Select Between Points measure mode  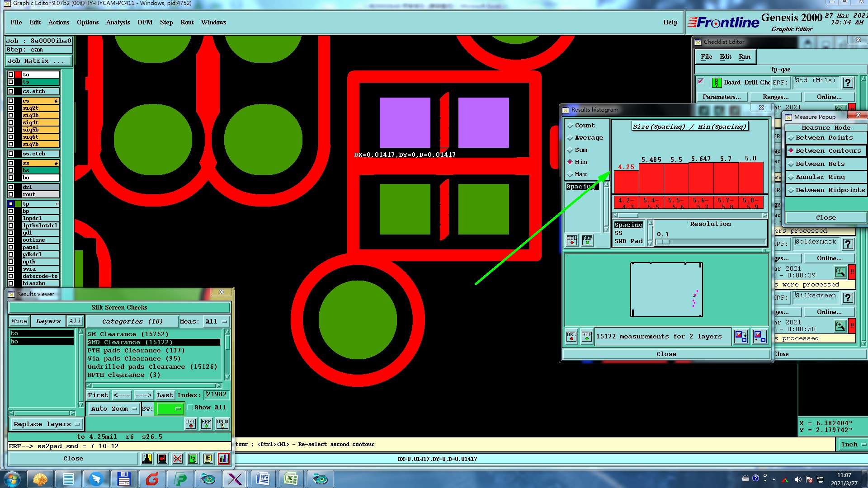824,138
